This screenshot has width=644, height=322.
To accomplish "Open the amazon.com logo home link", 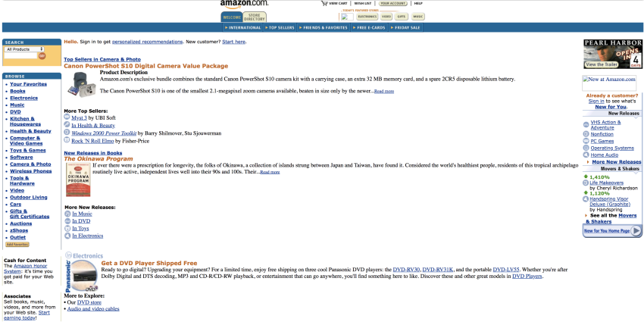I will 245,4.
